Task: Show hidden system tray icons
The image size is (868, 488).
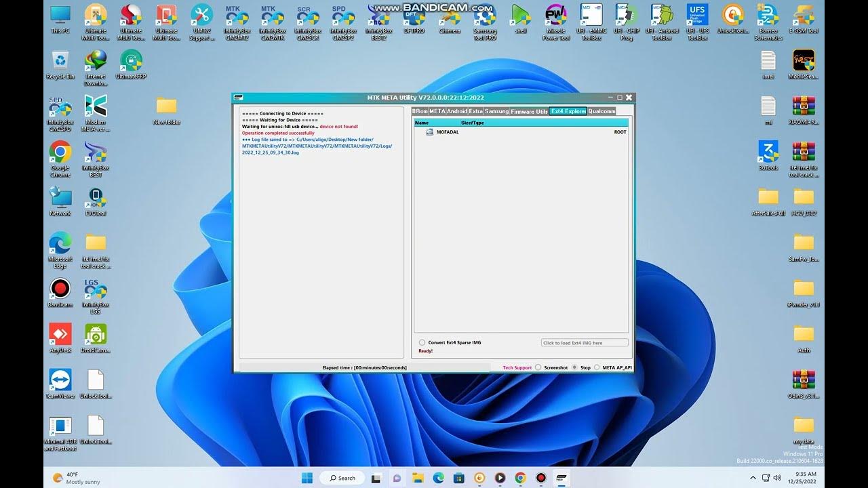Action: 753,478
